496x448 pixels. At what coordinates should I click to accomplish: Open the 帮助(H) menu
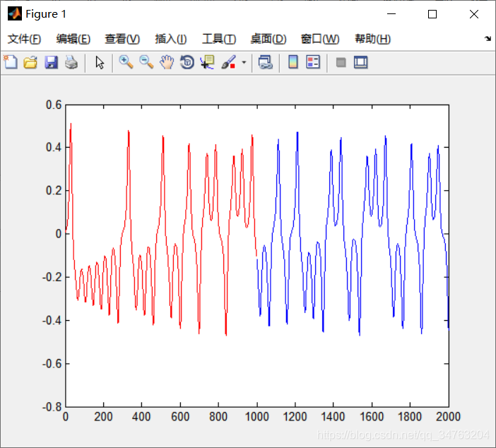[x=373, y=39]
